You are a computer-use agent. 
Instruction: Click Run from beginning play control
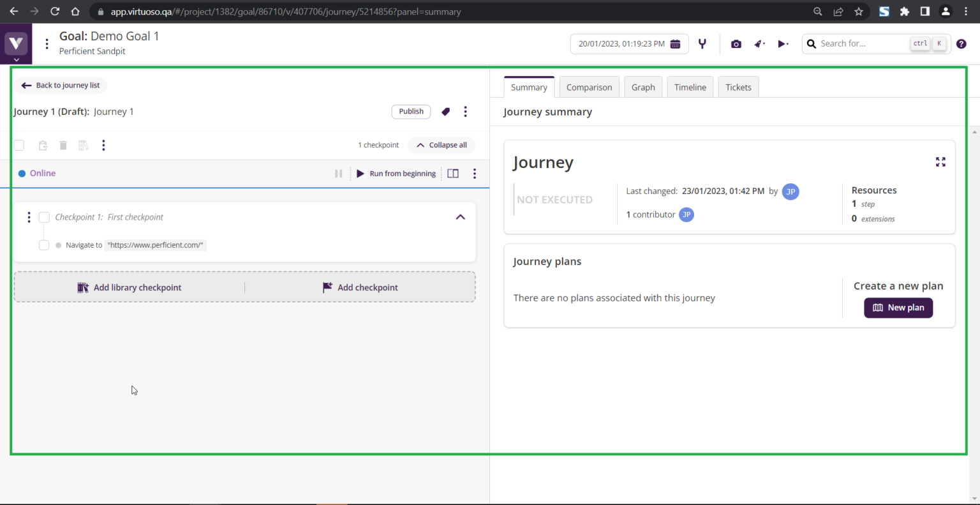point(396,174)
